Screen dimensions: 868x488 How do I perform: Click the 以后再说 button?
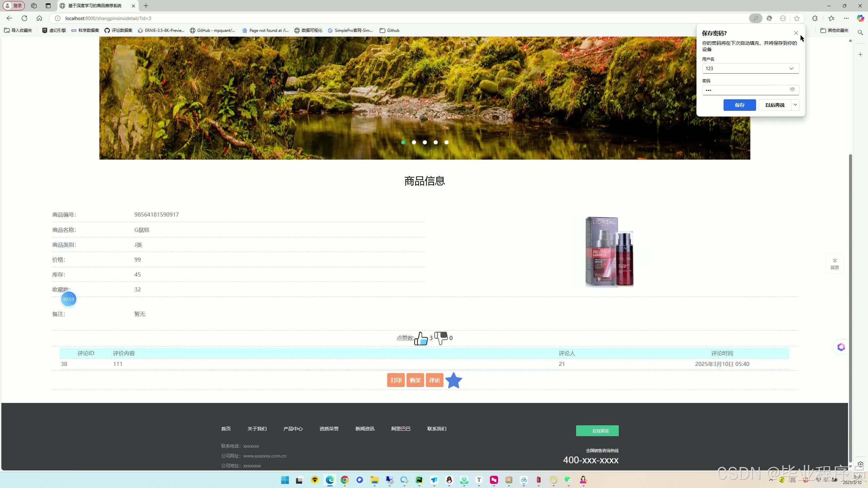[775, 105]
